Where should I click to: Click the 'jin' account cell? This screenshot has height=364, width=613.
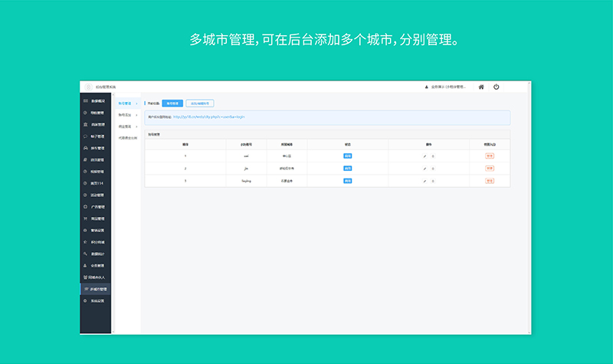coord(246,169)
